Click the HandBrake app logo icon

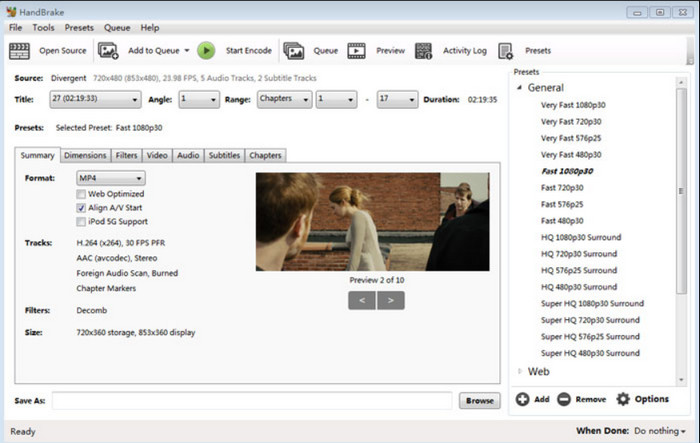(x=11, y=12)
